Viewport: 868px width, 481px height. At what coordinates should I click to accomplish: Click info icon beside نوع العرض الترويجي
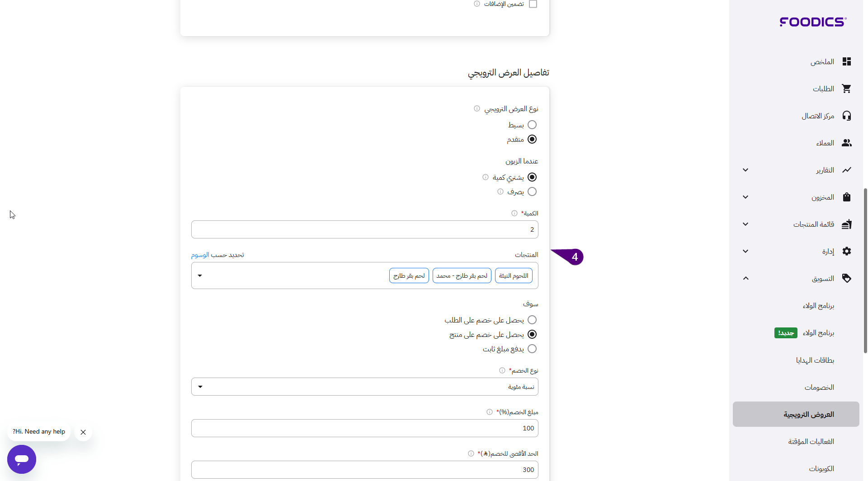(x=476, y=108)
